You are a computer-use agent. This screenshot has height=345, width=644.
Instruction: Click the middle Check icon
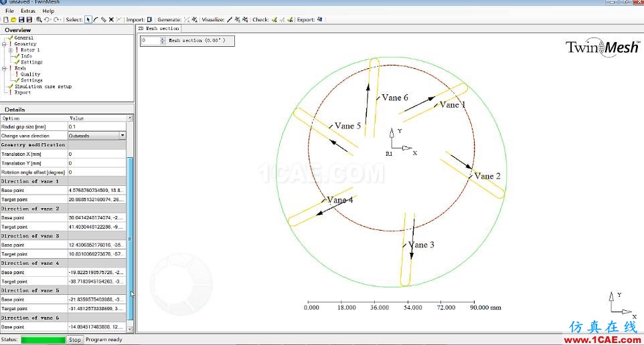point(282,19)
